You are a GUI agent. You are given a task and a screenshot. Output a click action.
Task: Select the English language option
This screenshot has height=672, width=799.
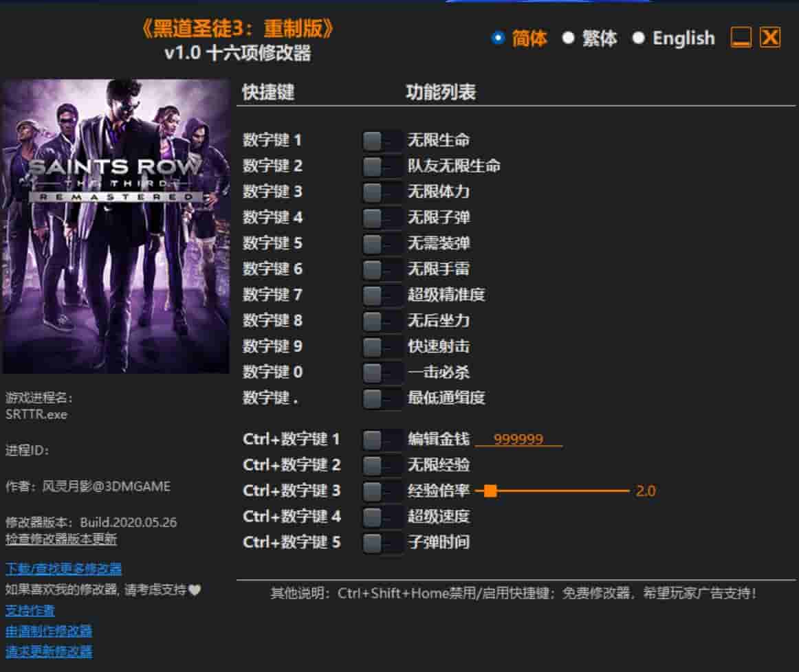pos(639,38)
